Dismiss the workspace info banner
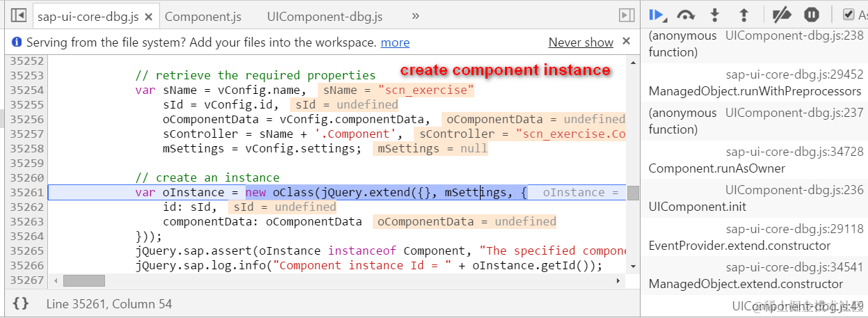The width and height of the screenshot is (868, 318). [626, 42]
